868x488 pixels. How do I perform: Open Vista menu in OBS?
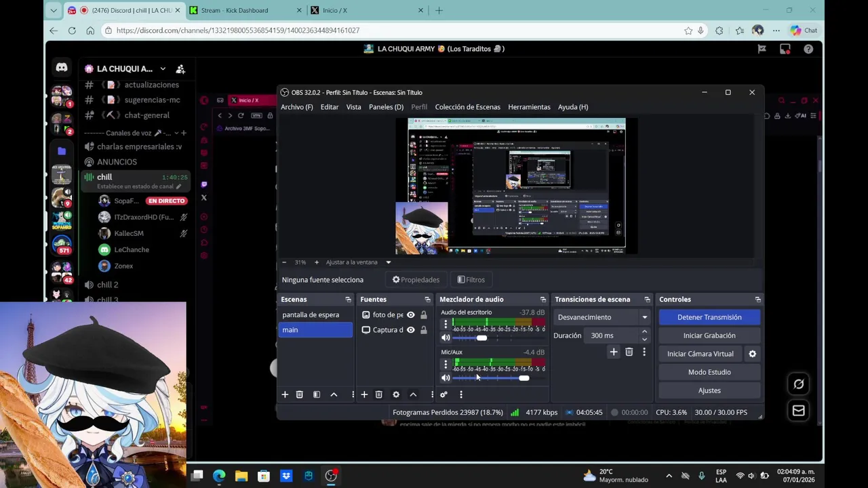coord(354,107)
